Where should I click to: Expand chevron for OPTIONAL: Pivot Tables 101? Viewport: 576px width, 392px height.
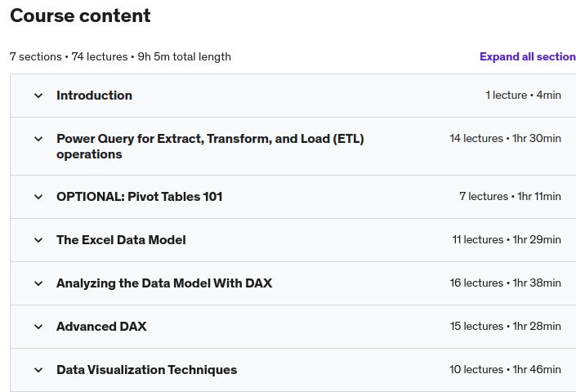click(38, 197)
